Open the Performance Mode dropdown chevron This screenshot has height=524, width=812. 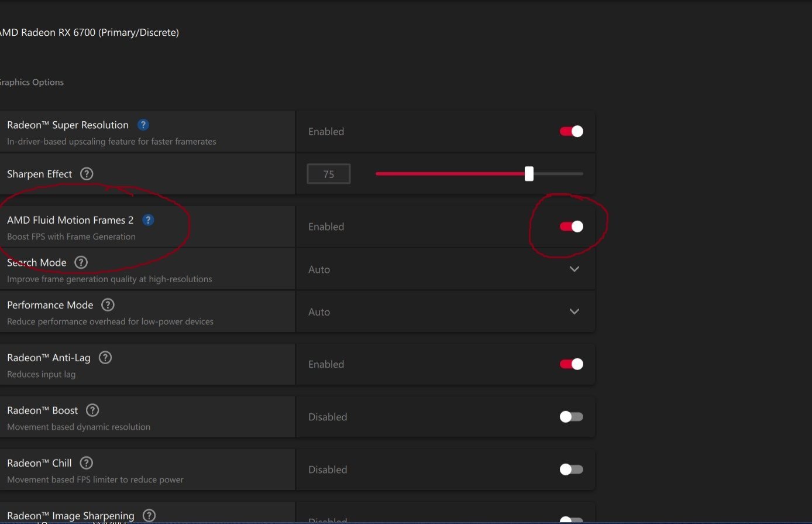pos(574,312)
